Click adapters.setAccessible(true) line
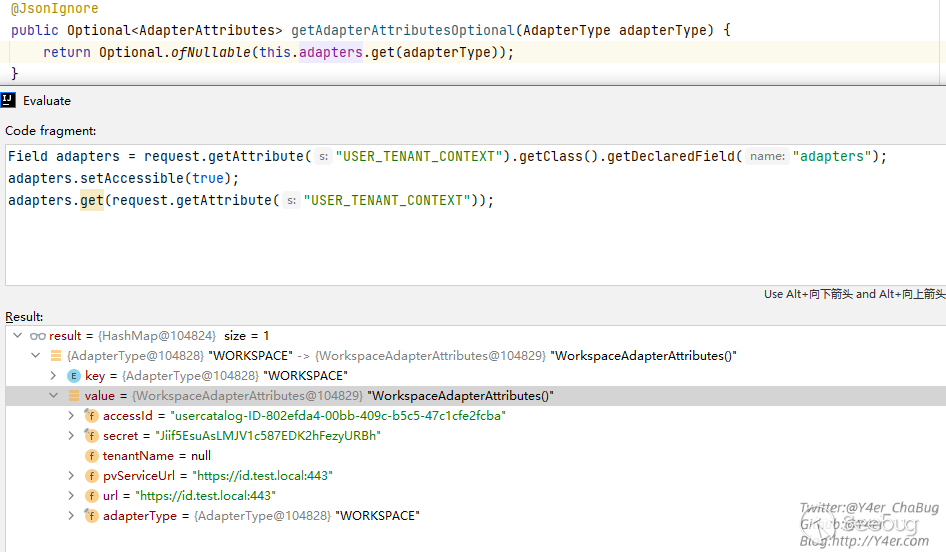This screenshot has width=946, height=552. click(124, 179)
